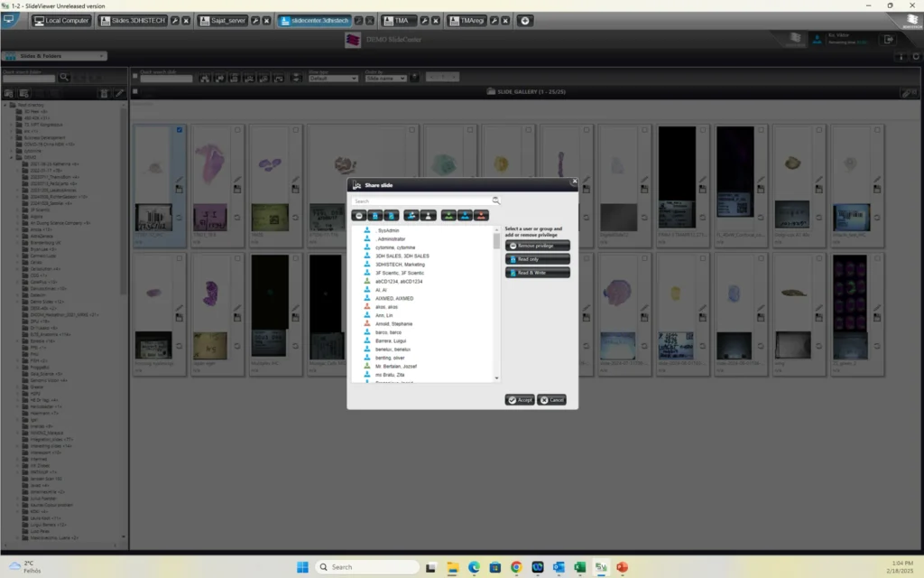The image size is (924, 578).
Task: Click the green user filter icon in Share slide
Action: tap(448, 216)
